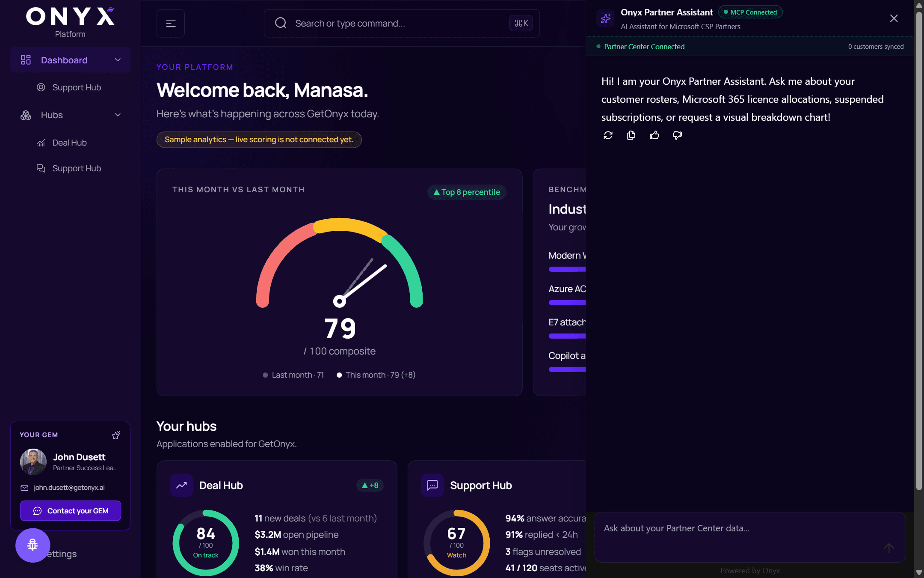Click the scrollbar up arrow
Image resolution: width=924 pixels, height=578 pixels.
919,5
